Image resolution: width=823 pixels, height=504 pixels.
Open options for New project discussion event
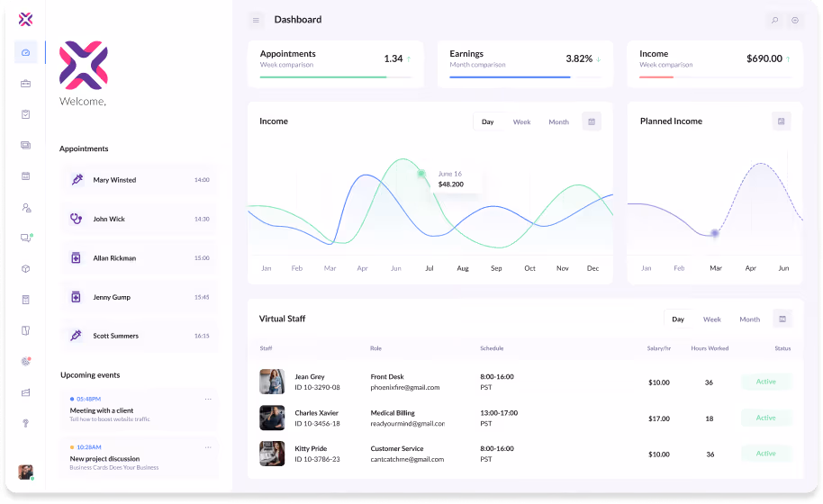208,447
